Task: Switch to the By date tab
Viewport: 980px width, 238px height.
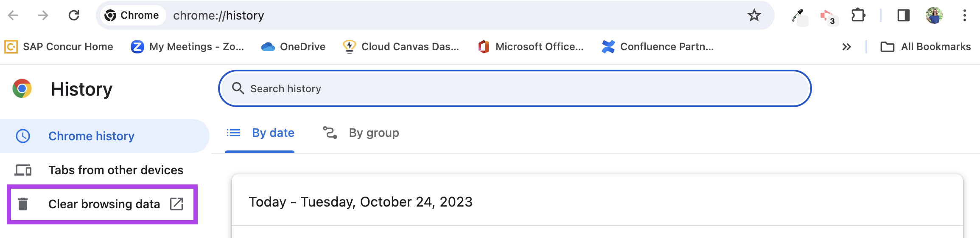Action: pos(260,133)
